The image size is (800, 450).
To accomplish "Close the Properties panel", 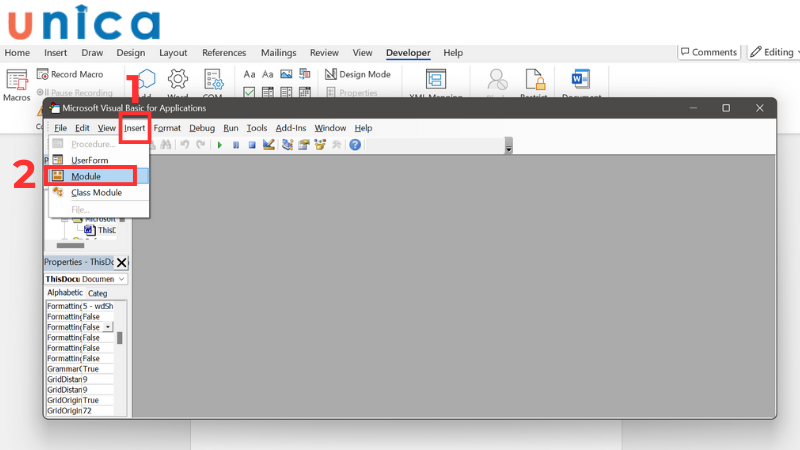I will click(x=122, y=263).
